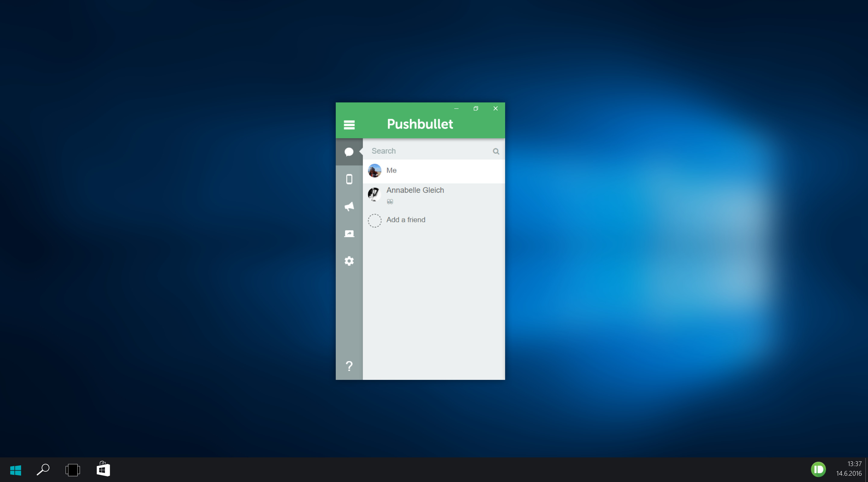Restore the Pushbullet window size
The width and height of the screenshot is (868, 482).
pos(476,108)
